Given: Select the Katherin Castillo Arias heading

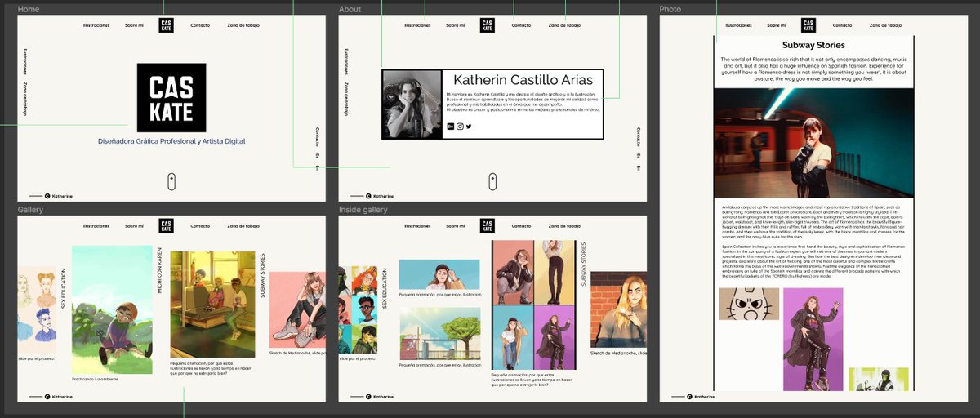Looking at the screenshot, I should coord(523,80).
